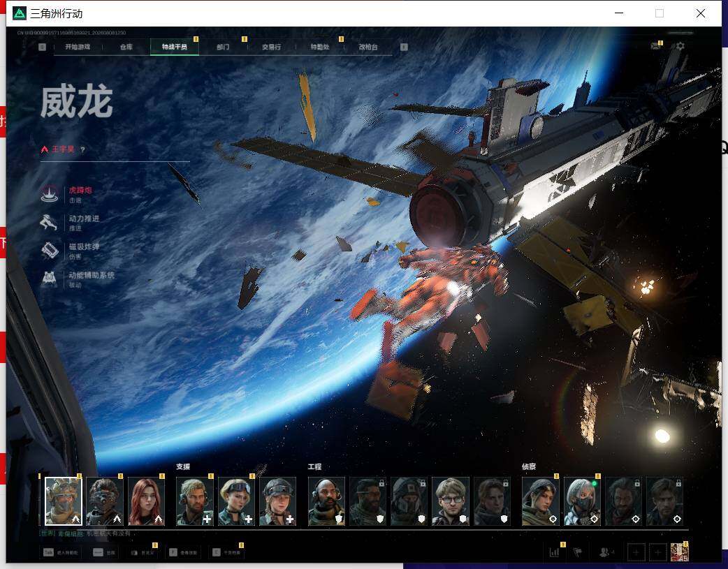Go to the 交易行 tab
Image resolution: width=728 pixels, height=569 pixels.
[x=271, y=47]
